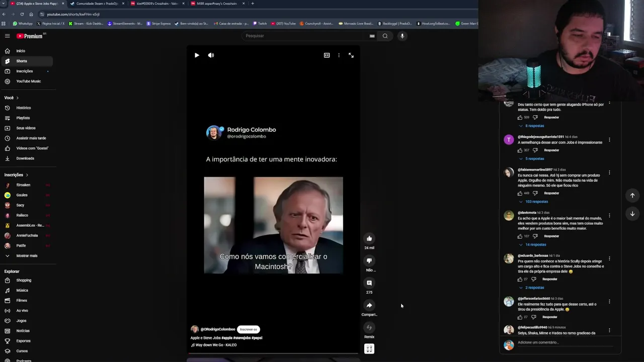Open Shopping under Explorar
The height and width of the screenshot is (362, 644).
click(26, 280)
